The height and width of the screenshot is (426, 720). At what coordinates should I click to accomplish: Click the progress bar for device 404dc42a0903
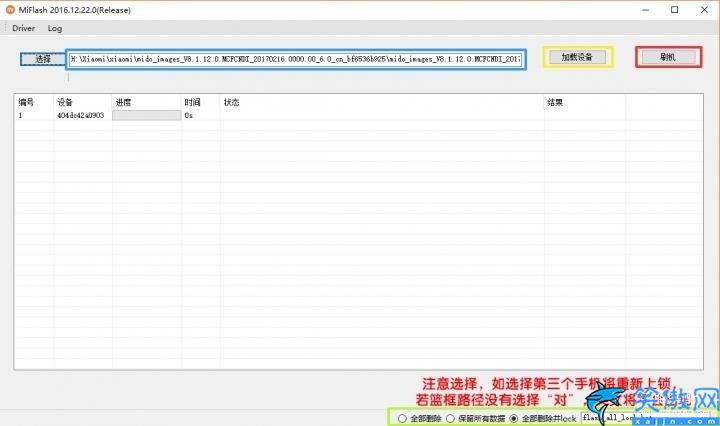pyautogui.click(x=146, y=115)
